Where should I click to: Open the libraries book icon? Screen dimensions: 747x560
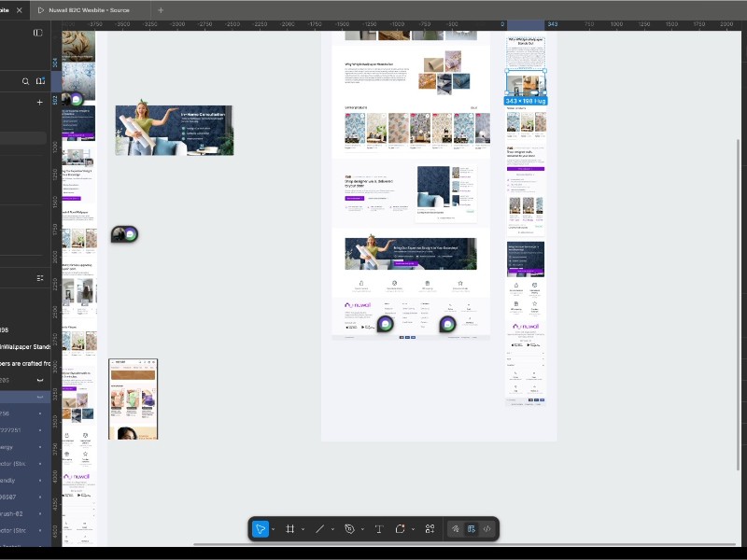click(x=40, y=81)
